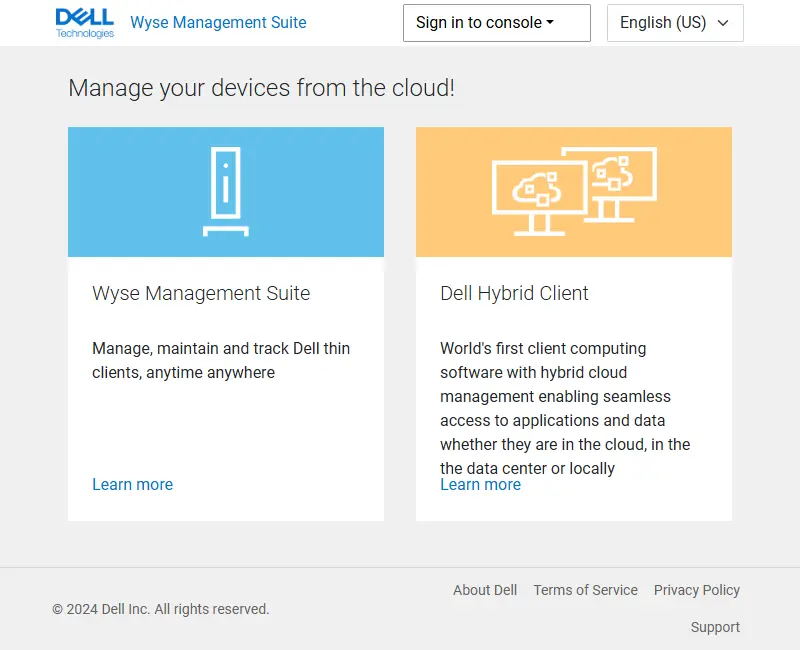800x650 pixels.
Task: View the Privacy Policy link
Action: click(697, 590)
